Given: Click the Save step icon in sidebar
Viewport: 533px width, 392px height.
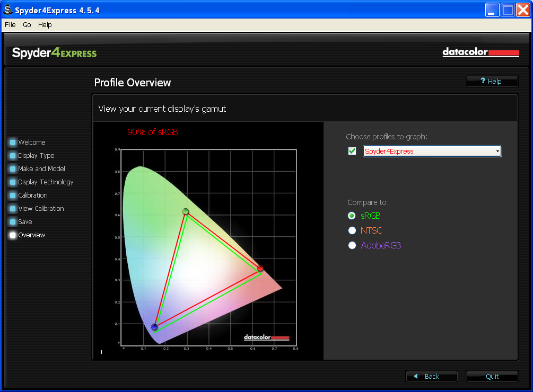Looking at the screenshot, I should (x=13, y=222).
